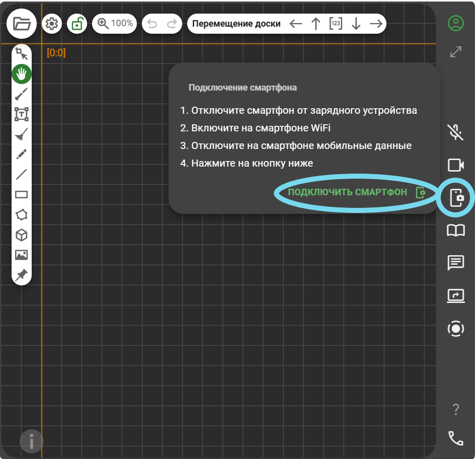Open board settings gear icon

52,24
